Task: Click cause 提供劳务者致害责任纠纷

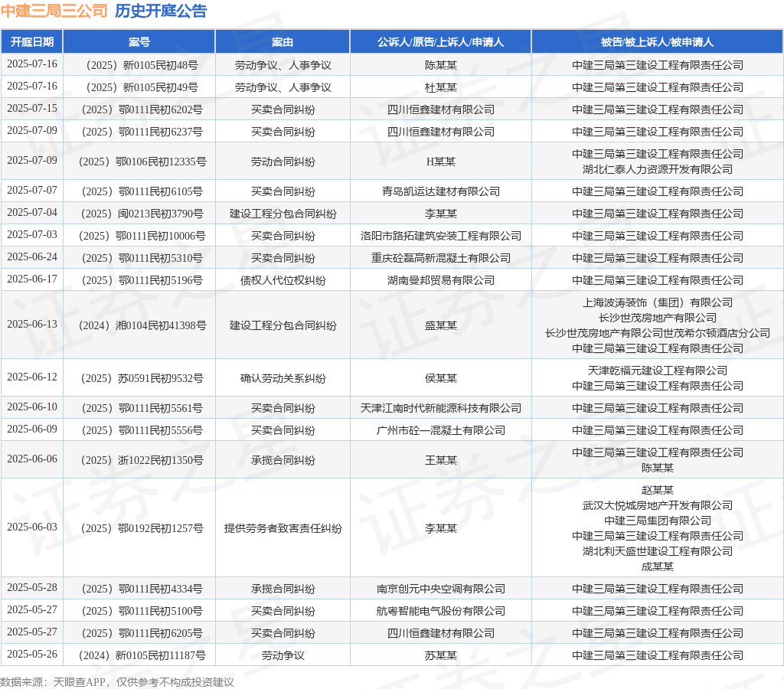Action: click(x=283, y=528)
